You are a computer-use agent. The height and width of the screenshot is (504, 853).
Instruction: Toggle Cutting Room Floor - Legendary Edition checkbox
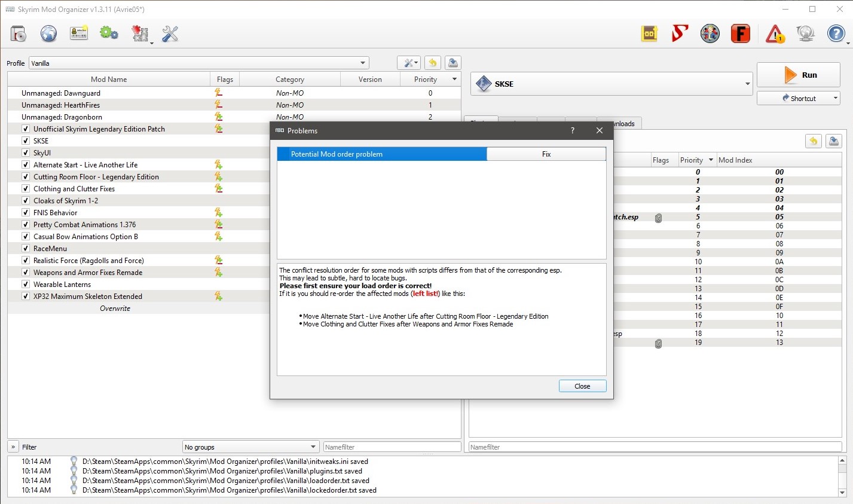coord(26,177)
